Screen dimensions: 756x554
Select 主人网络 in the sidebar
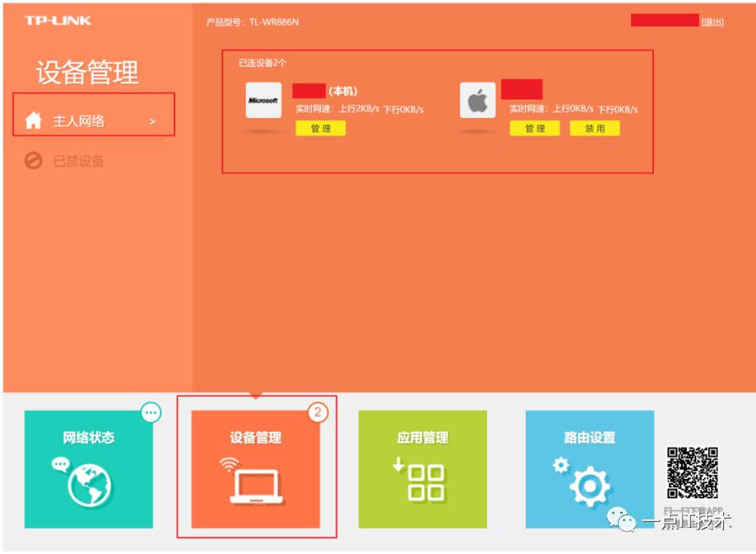78,121
